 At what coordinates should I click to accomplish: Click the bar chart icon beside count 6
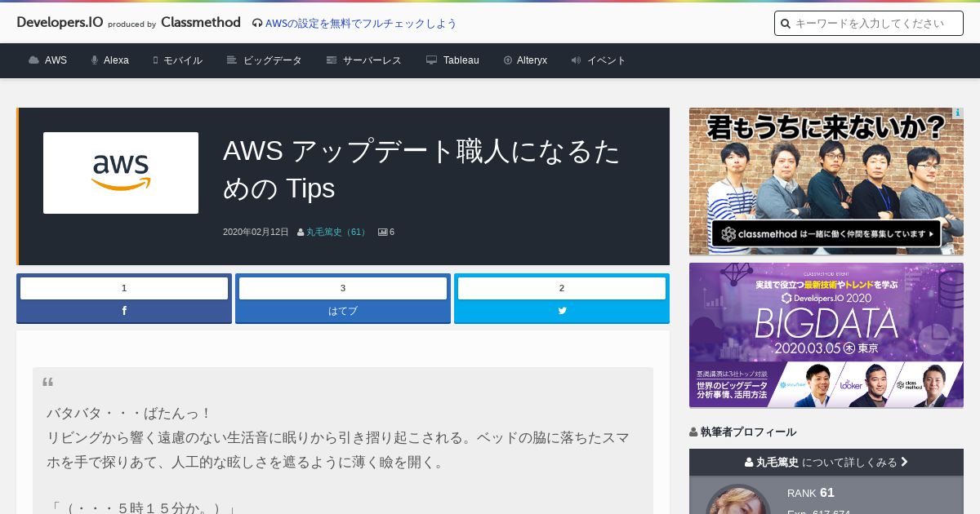pyautogui.click(x=382, y=233)
